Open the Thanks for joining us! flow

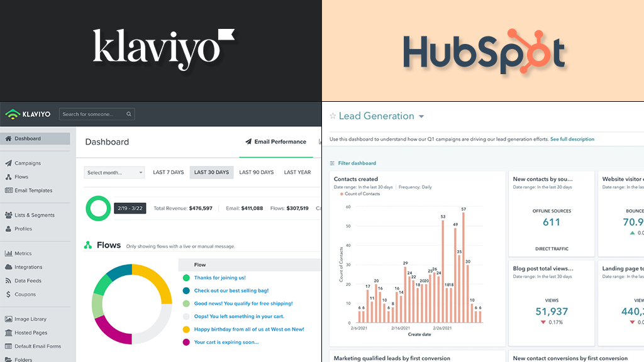tap(219, 278)
